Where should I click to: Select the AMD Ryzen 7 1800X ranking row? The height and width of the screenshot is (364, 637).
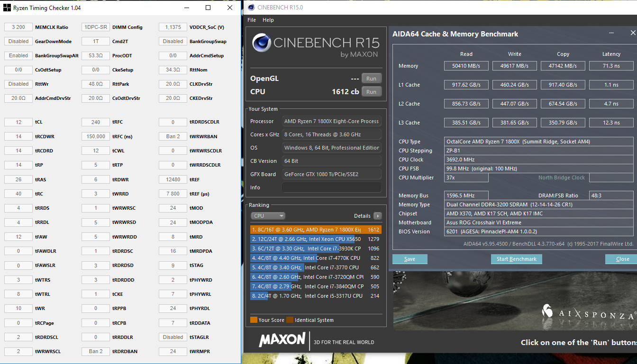[316, 230]
